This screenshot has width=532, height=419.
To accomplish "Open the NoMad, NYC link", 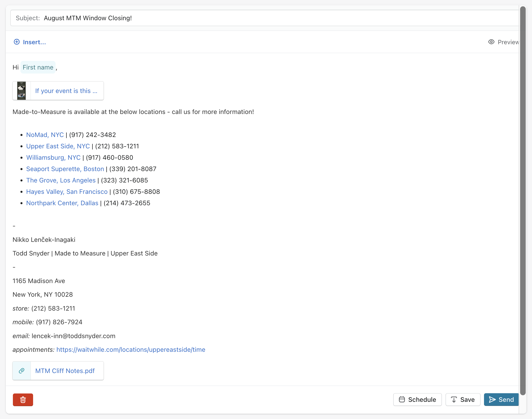I will pyautogui.click(x=45, y=135).
